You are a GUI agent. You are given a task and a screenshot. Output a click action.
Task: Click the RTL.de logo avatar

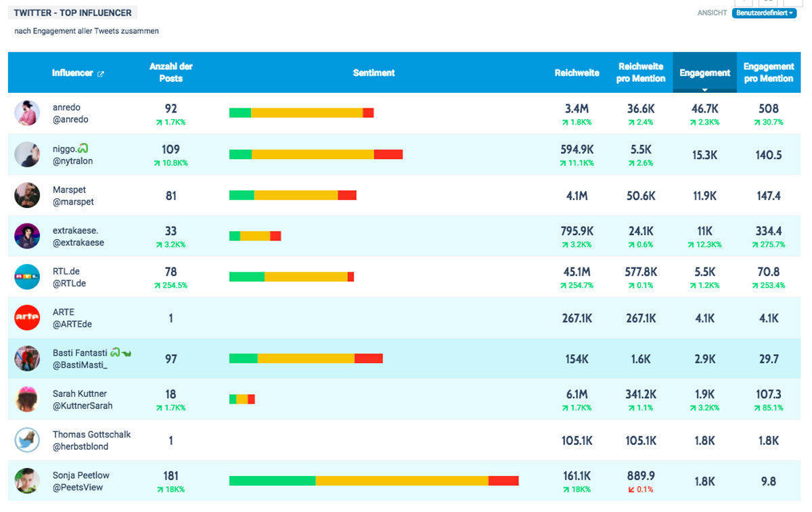click(x=27, y=277)
